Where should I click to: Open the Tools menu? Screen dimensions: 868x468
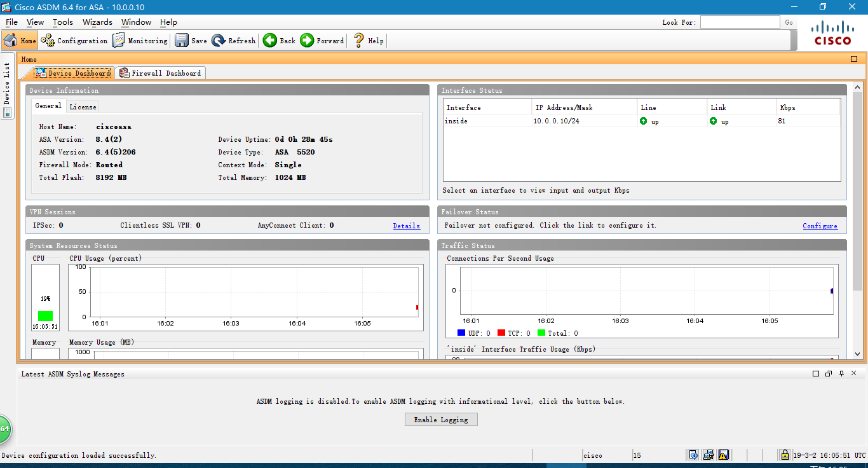click(x=63, y=22)
